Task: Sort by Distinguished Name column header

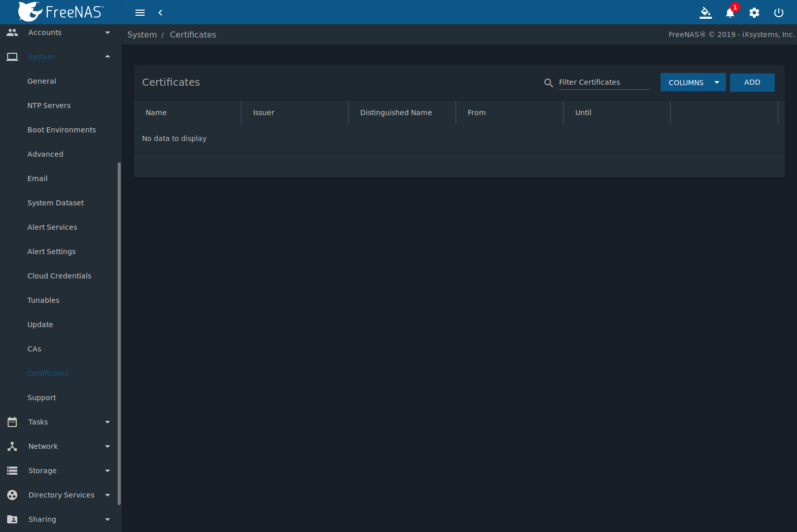Action: 396,113
